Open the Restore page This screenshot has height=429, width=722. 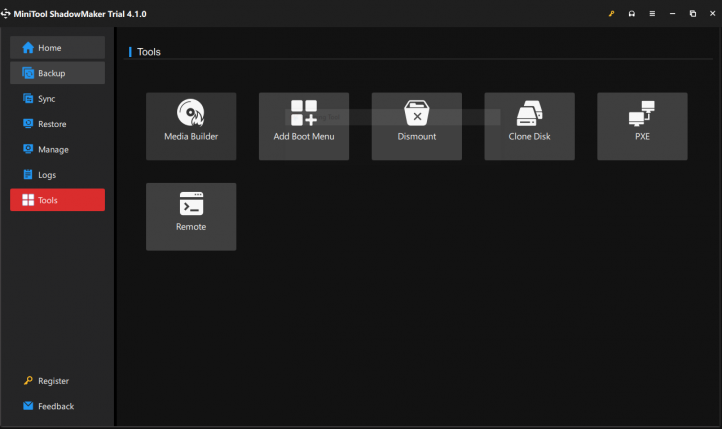(x=58, y=124)
